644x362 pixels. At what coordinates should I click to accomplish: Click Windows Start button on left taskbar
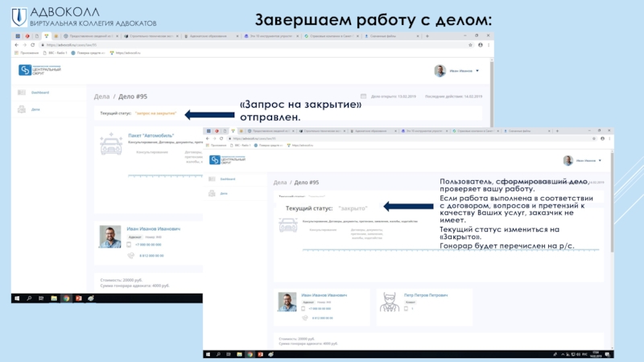point(16,298)
